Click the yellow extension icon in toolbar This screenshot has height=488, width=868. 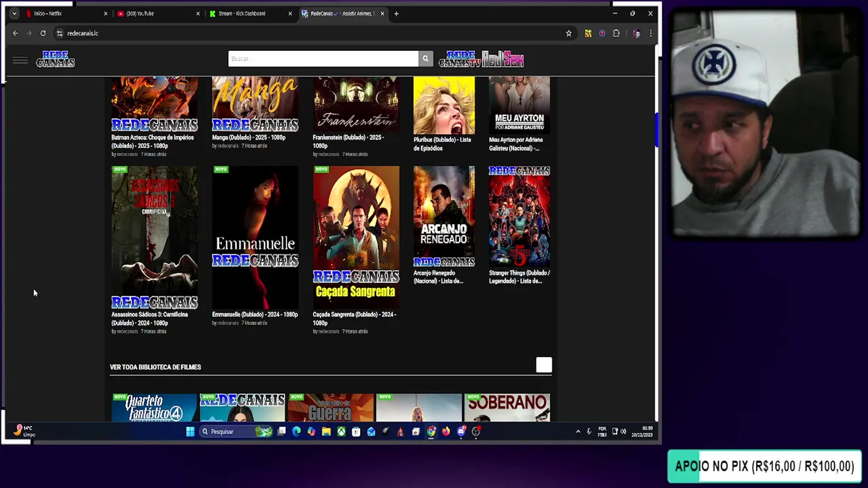pos(588,33)
